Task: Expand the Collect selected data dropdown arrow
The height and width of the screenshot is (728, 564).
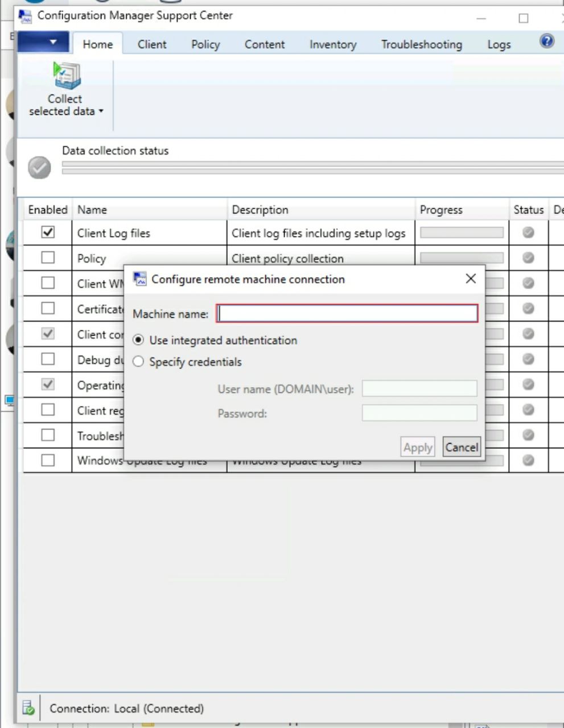Action: [101, 111]
